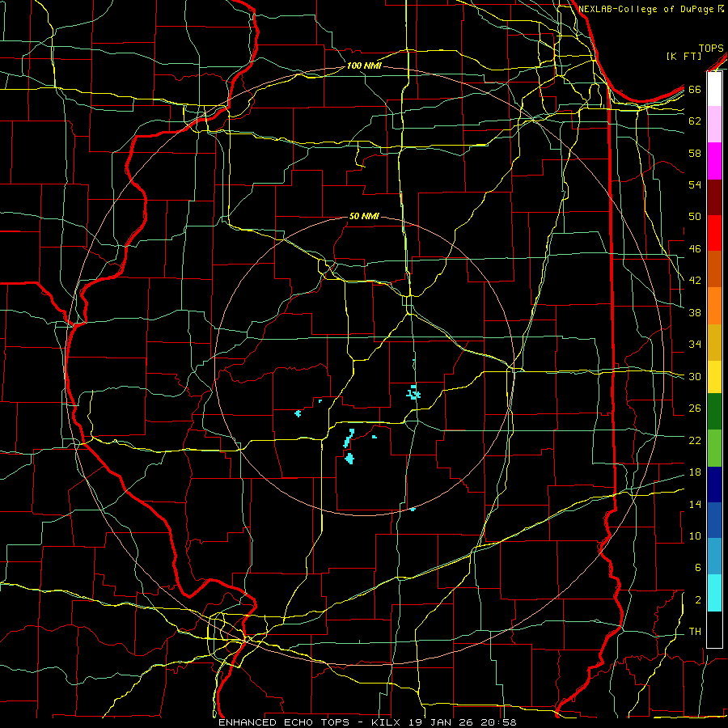Screen dimensions: 728x728
Task: Click the white swatch in the tops legend
Action: tap(714, 89)
